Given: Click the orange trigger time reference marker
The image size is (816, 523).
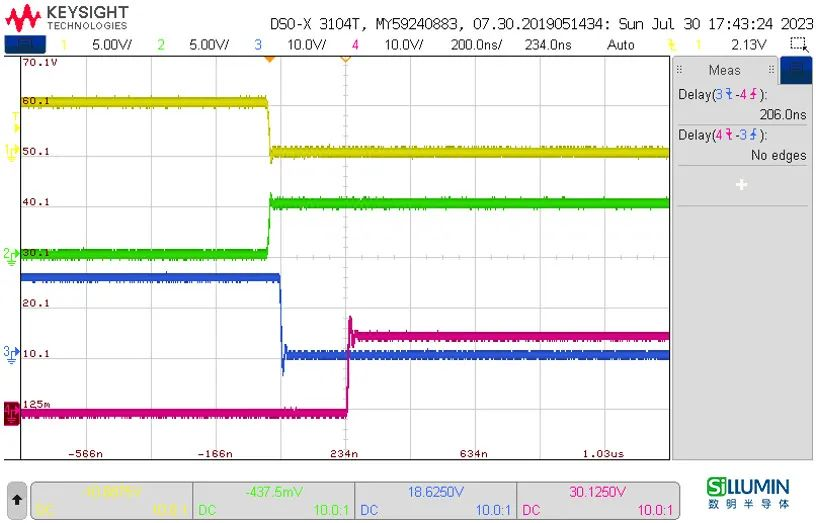Looking at the screenshot, I should point(268,60).
